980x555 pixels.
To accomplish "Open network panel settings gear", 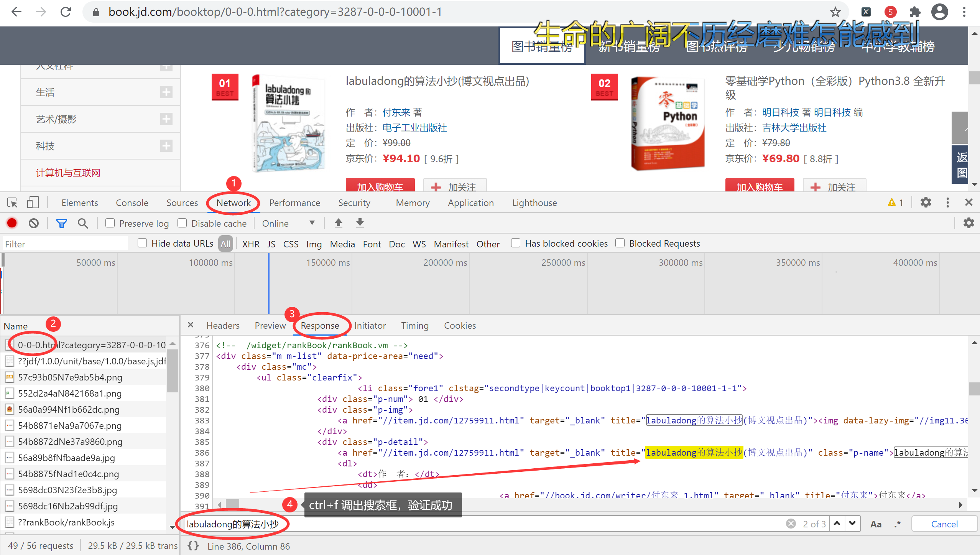I will click(x=968, y=223).
